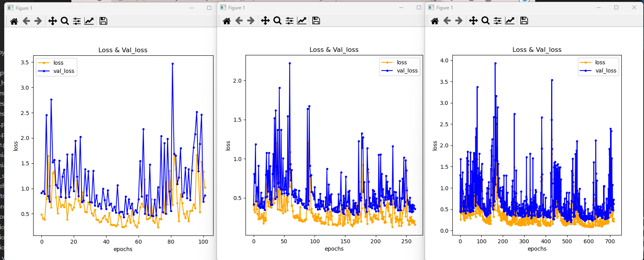Click Home reset view icon in left figure
Screen dimensions: 644x260
14,21
